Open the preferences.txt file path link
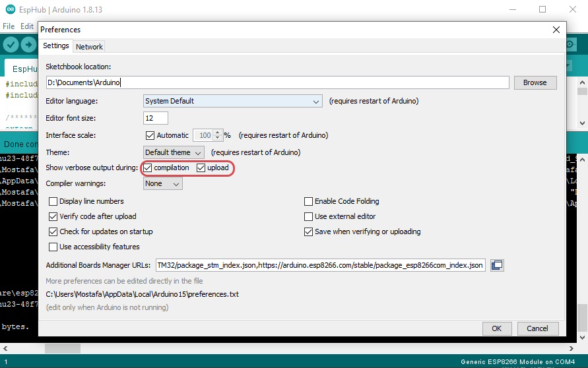This screenshot has width=588, height=368. point(142,294)
